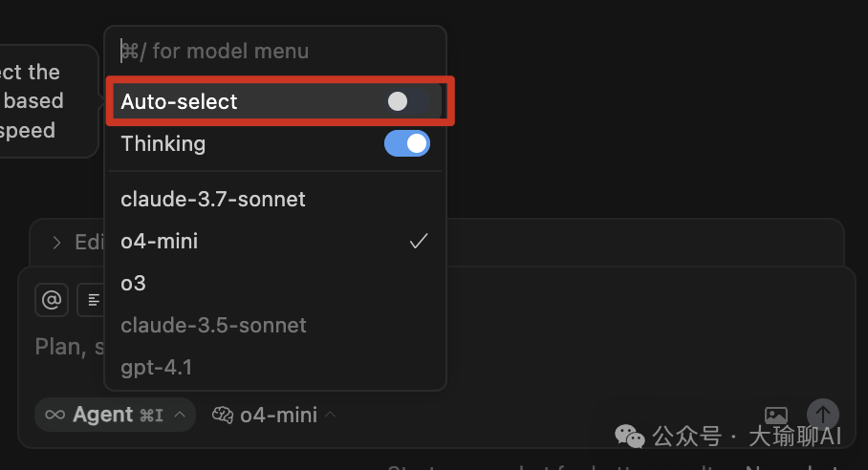Image resolution: width=868 pixels, height=470 pixels.
Task: Click the Plan chat input area
Action: tap(66, 347)
